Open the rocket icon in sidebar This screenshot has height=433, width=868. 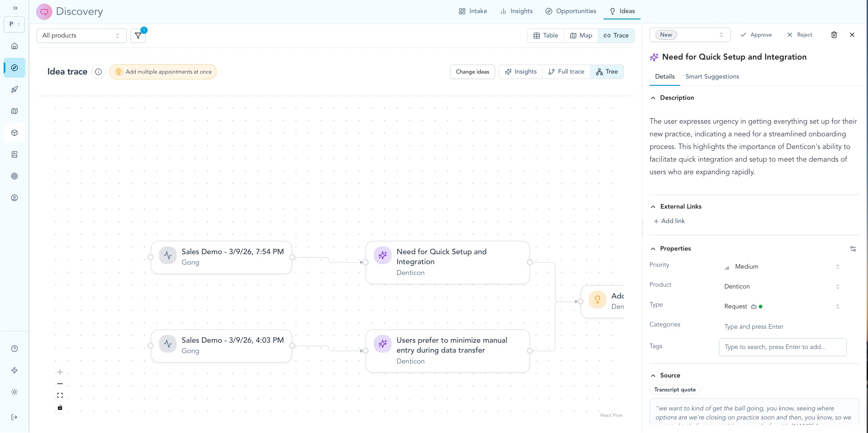coord(14,89)
